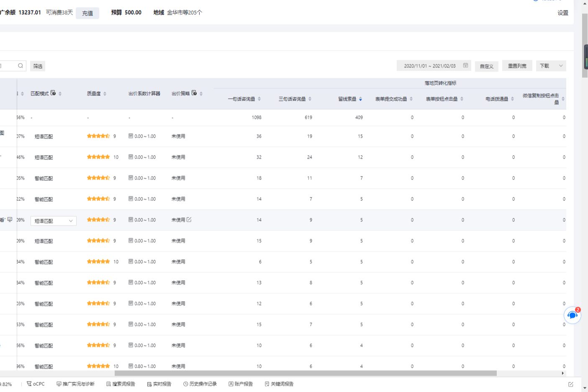Screen dimensions: 588x392
Task: Toggle sort on 质量度 column
Action: click(x=105, y=94)
